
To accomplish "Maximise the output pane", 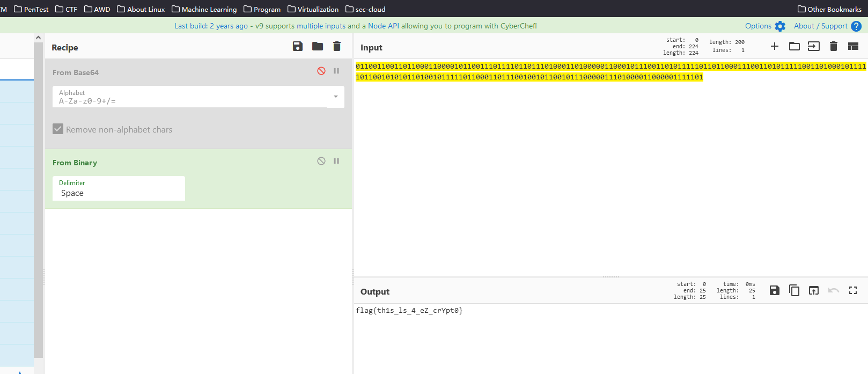I will [853, 290].
